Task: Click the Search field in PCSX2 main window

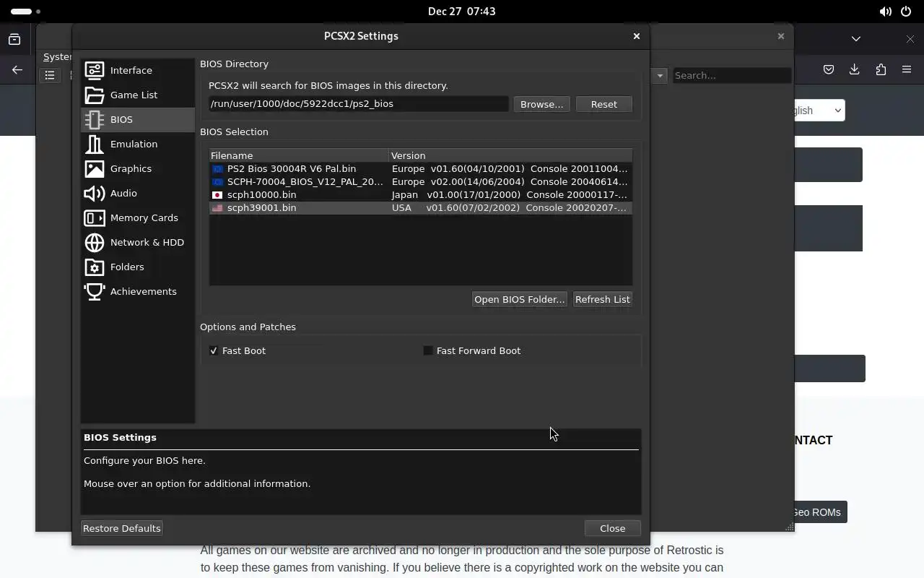Action: click(732, 75)
